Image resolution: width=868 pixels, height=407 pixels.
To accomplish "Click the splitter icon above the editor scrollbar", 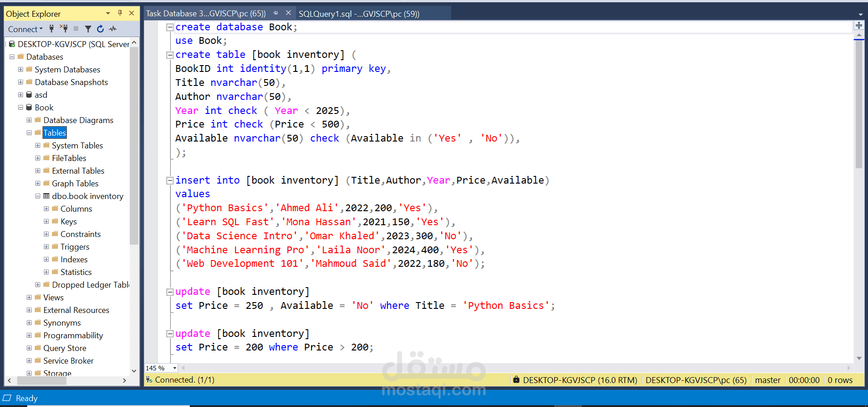I will tap(859, 25).
